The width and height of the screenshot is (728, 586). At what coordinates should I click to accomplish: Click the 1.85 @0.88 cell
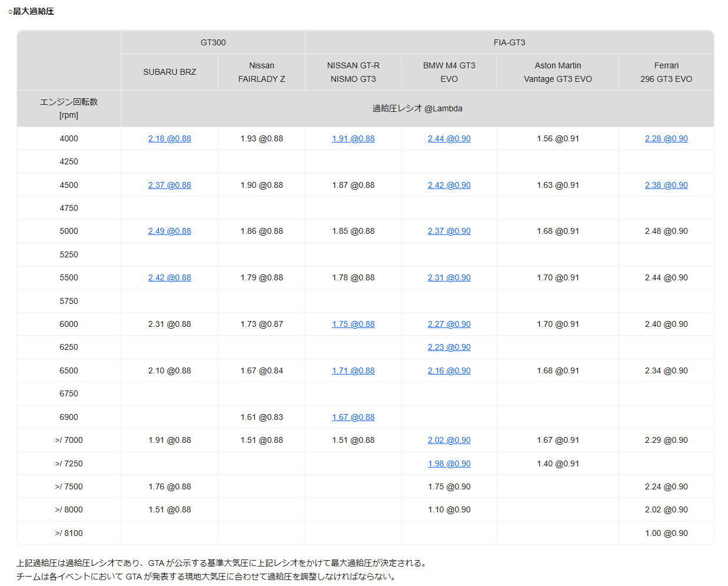point(353,231)
